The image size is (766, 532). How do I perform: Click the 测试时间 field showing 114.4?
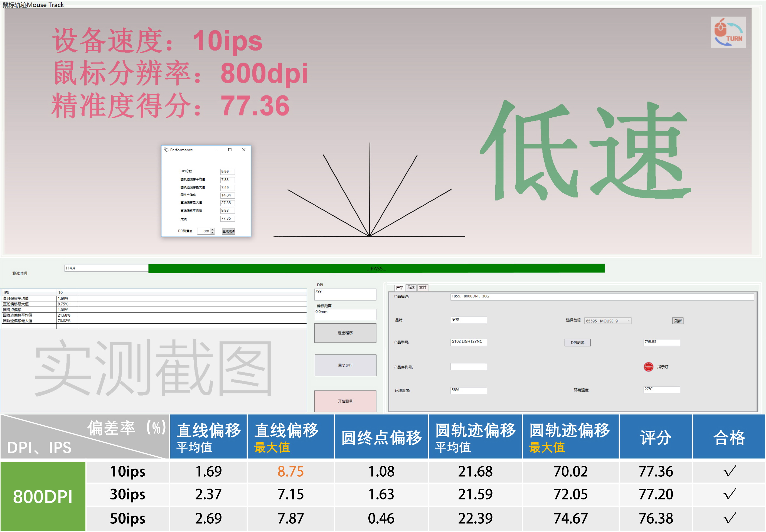[x=106, y=267]
